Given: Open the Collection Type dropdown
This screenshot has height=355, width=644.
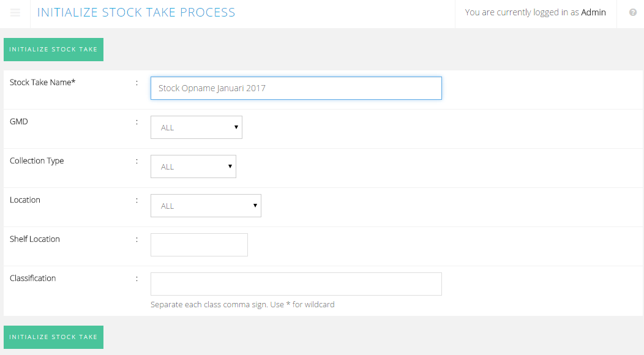Looking at the screenshot, I should 193,166.
